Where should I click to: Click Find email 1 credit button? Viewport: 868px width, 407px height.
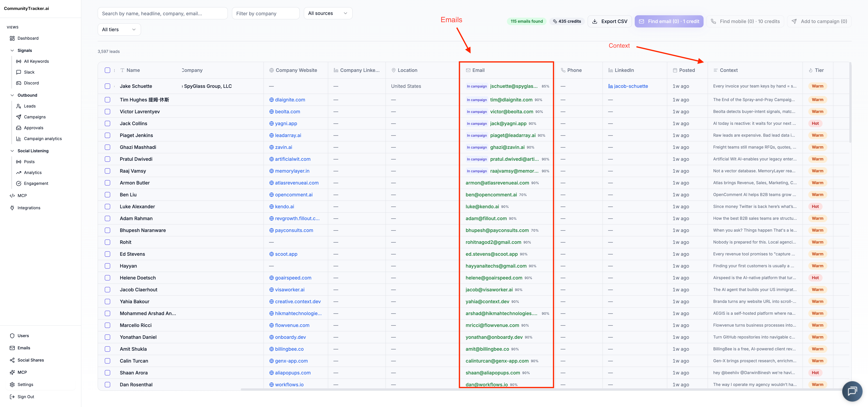[x=669, y=21]
